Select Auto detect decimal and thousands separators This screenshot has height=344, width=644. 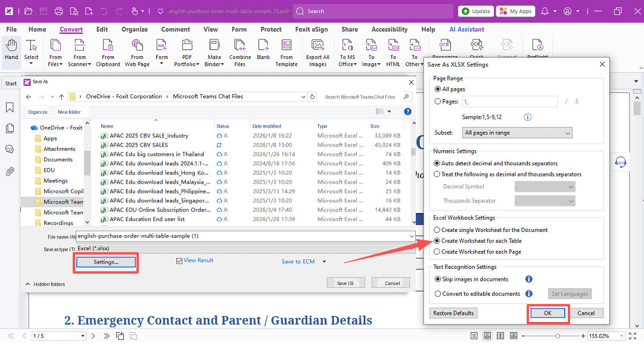(x=437, y=163)
